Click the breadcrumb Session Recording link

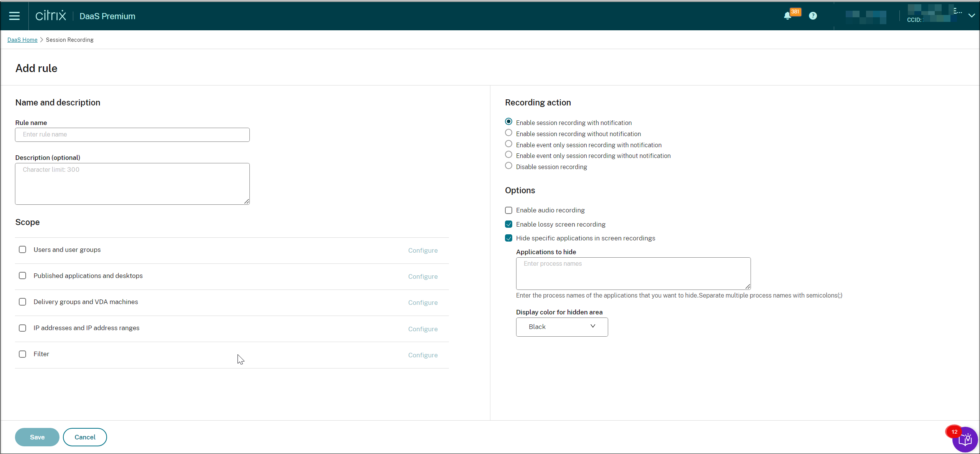point(69,39)
